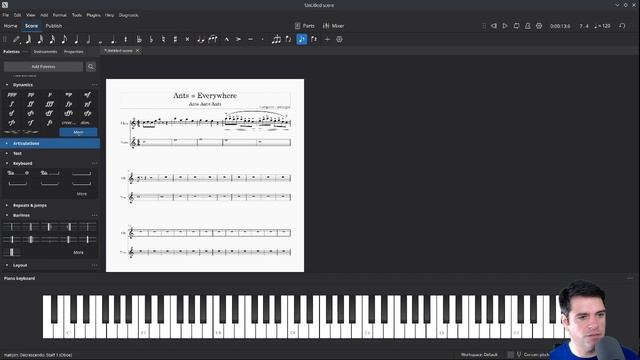Click the undo arrow icon
The width and height of the screenshot is (640, 360).
pyautogui.click(x=622, y=26)
